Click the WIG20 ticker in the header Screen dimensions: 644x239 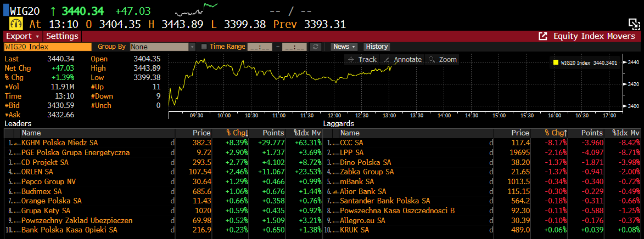pyautogui.click(x=25, y=10)
